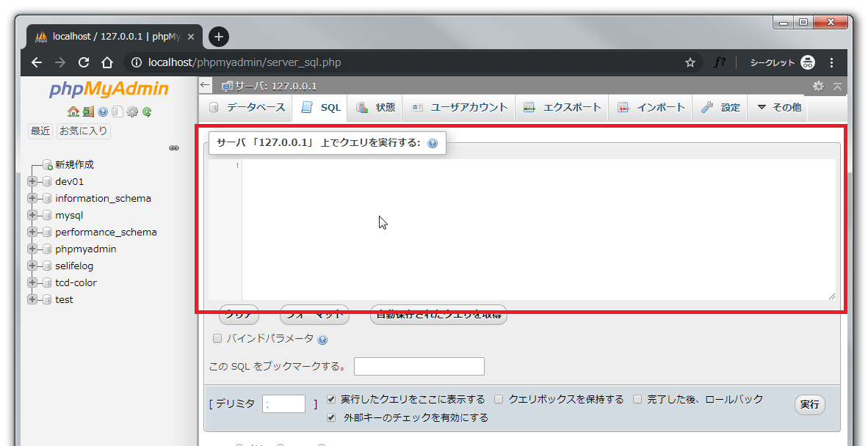This screenshot has height=446, width=868.
Task: Expand the dev01 database tree node
Action: (32, 181)
